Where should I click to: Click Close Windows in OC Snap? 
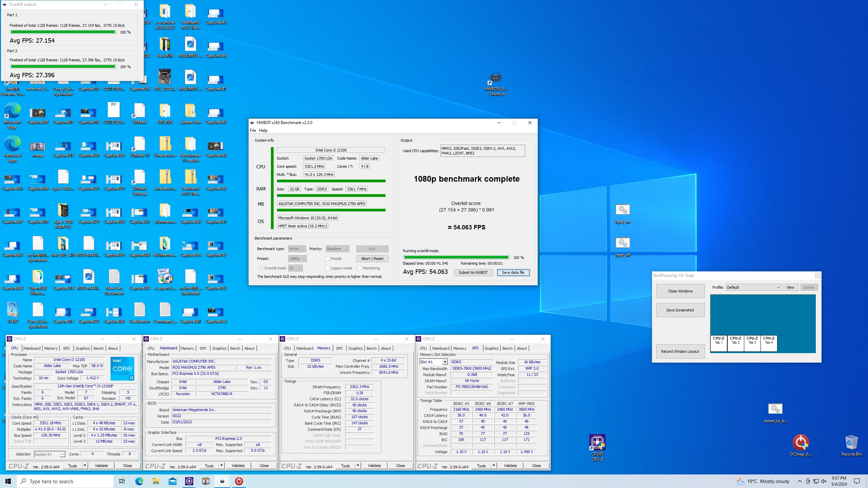(x=680, y=291)
